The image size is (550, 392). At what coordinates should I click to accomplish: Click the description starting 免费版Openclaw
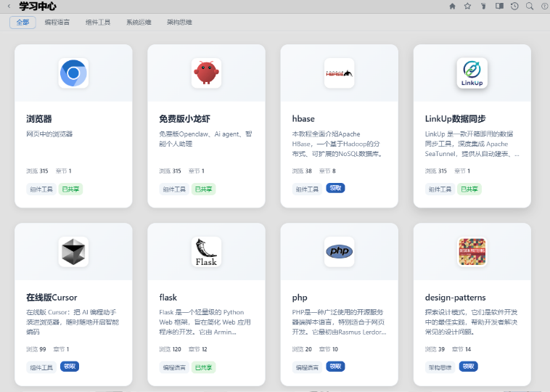[x=205, y=139]
